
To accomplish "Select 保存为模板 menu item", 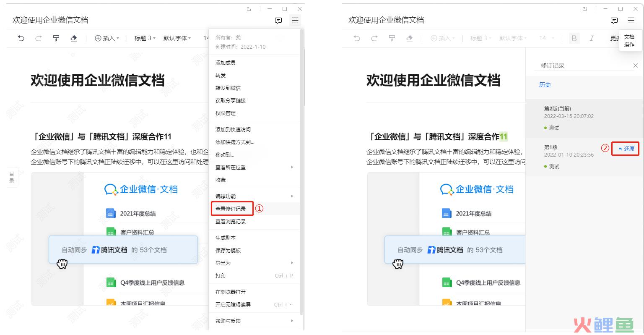I will [254, 250].
